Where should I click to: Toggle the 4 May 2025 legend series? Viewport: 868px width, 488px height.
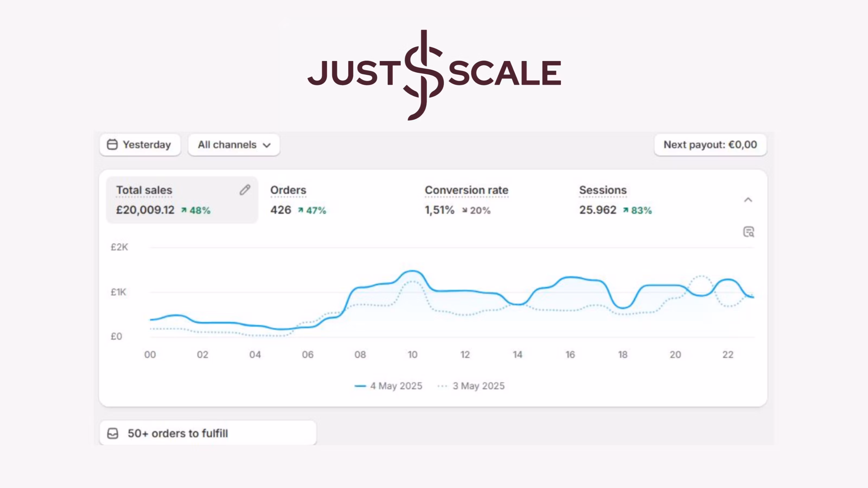[x=388, y=386]
